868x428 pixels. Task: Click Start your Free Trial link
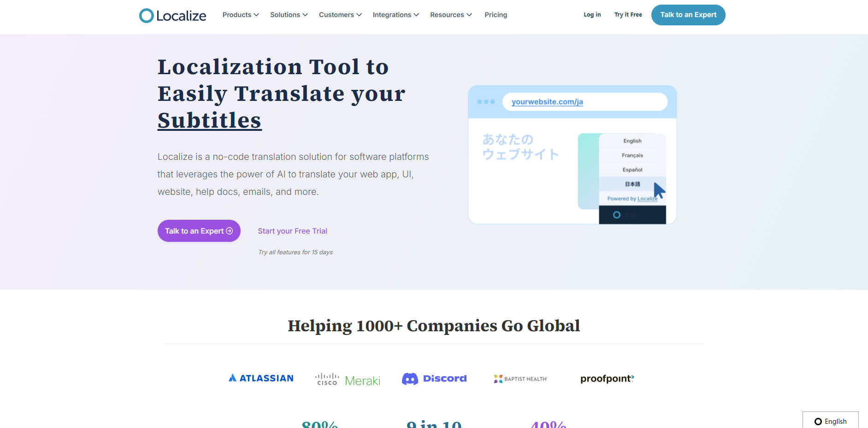point(292,231)
